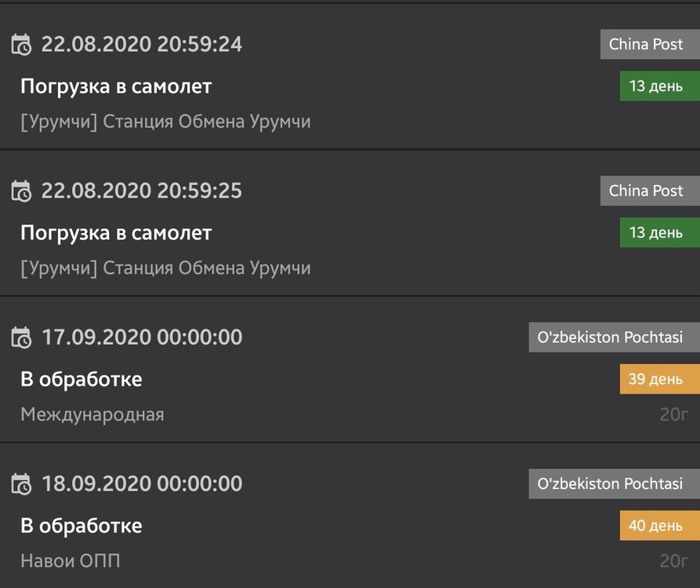This screenshot has height=588, width=700.
Task: Click the calendar icon next to 22.08.2020 20:59:24
Action: [x=23, y=45]
